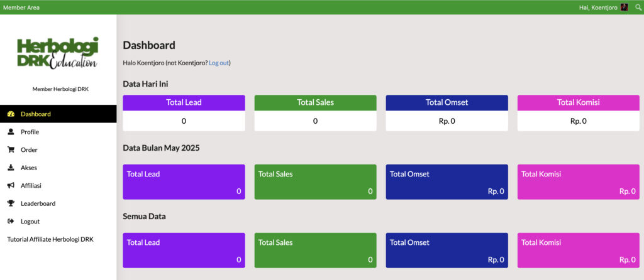Viewport: 644px width, 280px height.
Task: Click the Total Omset card under Data Hari Ini
Action: coord(447,113)
